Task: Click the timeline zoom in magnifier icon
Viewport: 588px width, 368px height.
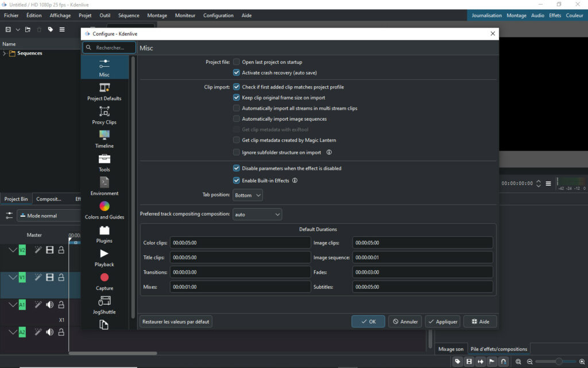Action: coord(582,362)
